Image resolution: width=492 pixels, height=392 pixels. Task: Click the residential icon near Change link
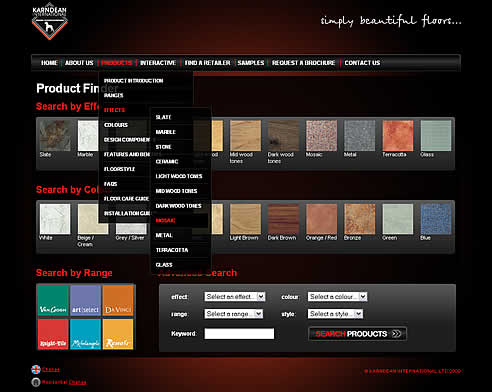pyautogui.click(x=36, y=382)
